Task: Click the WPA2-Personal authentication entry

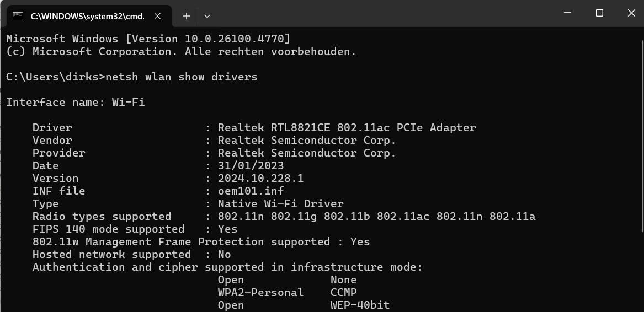Action: pyautogui.click(x=260, y=293)
